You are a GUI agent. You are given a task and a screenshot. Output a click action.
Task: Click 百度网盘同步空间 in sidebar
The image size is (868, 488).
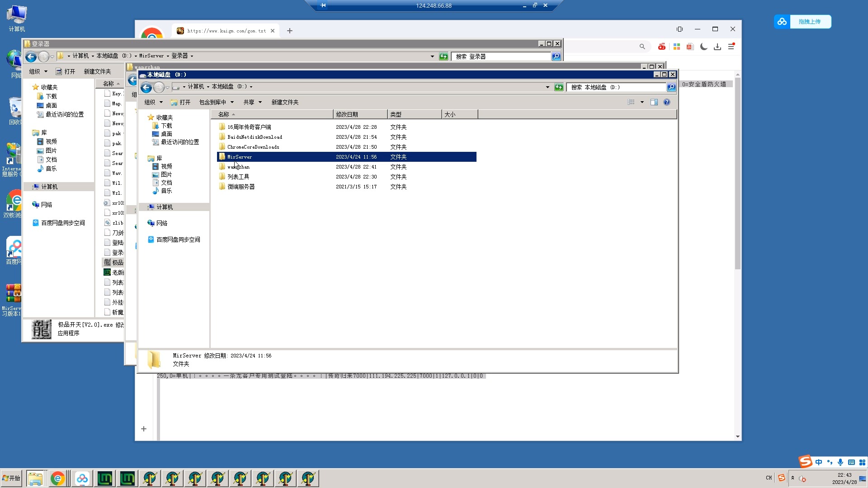[x=178, y=239]
